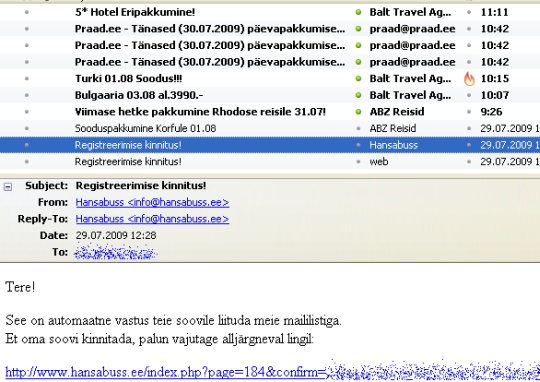Click thread dot left of Bulgaaria 03.08 message
This screenshot has height=382, width=540.
click(x=27, y=95)
